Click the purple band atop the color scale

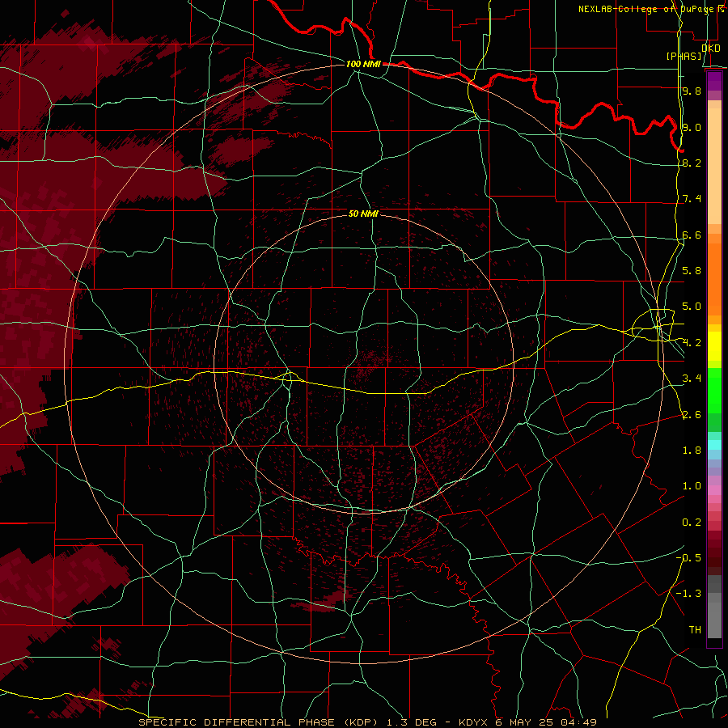tap(714, 82)
